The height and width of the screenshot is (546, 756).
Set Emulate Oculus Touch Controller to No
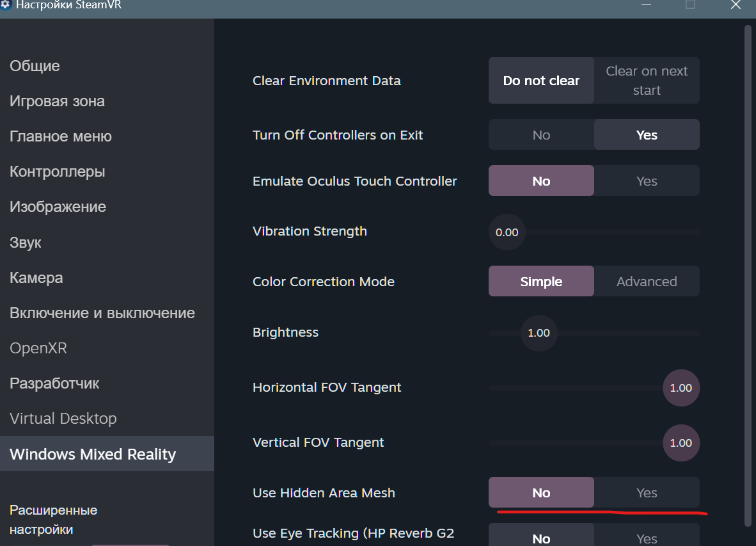tap(541, 181)
